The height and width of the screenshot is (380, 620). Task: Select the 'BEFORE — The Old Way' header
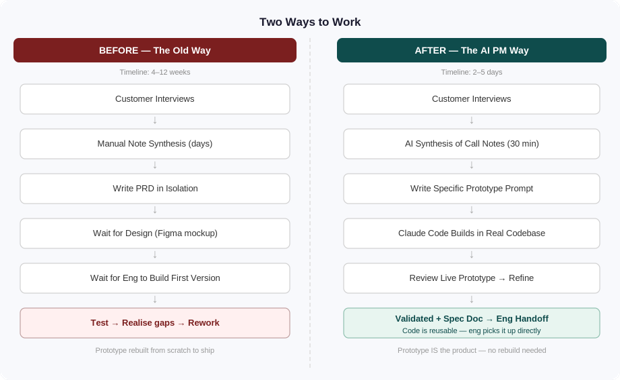point(155,50)
